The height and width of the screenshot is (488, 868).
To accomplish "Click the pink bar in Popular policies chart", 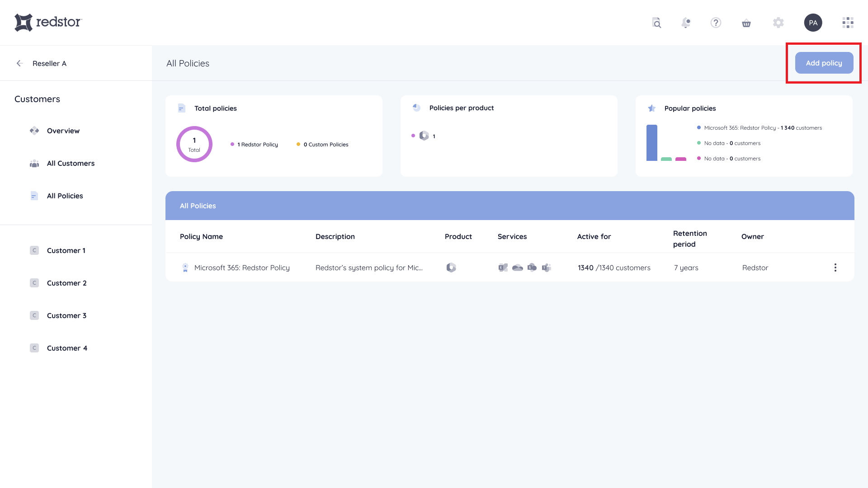I will (x=680, y=159).
